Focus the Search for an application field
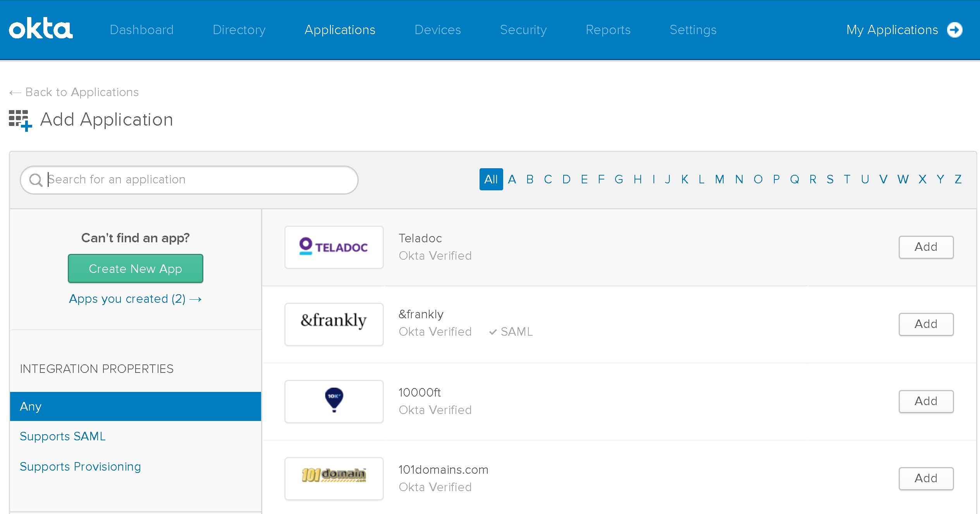The height and width of the screenshot is (514, 980). [189, 180]
